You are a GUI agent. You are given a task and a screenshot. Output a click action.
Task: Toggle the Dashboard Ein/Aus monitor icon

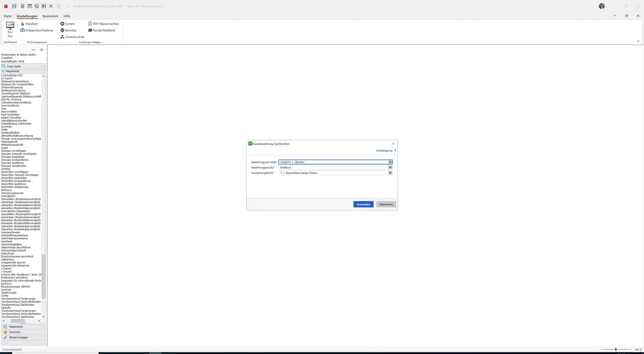click(10, 26)
